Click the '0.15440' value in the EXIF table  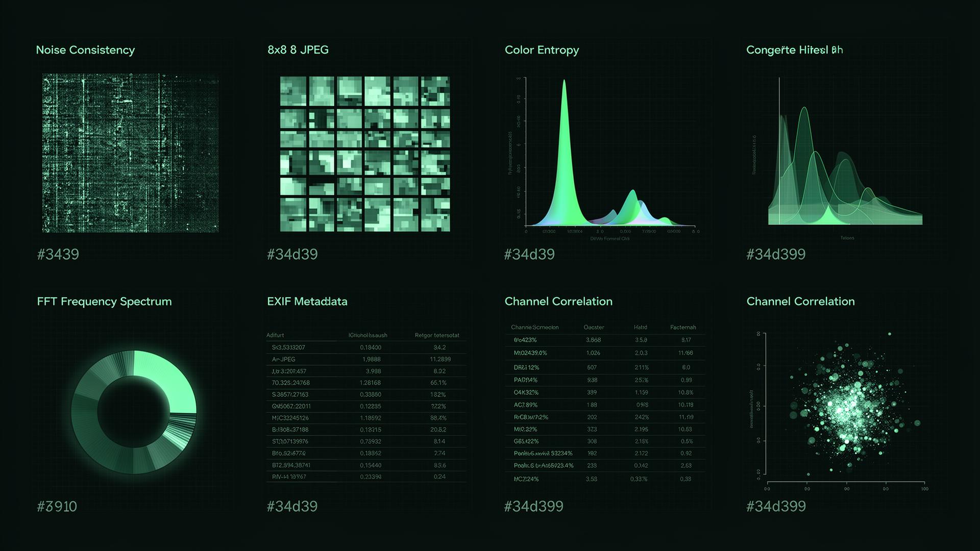pyautogui.click(x=370, y=465)
